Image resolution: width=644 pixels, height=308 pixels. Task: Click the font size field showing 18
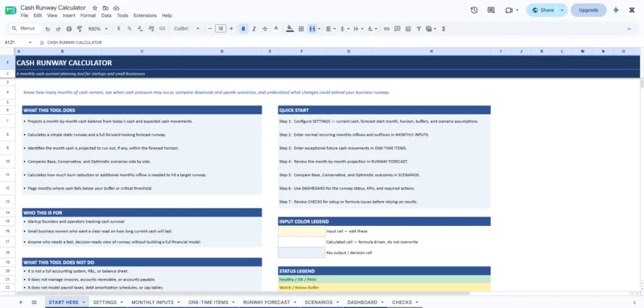coord(221,29)
